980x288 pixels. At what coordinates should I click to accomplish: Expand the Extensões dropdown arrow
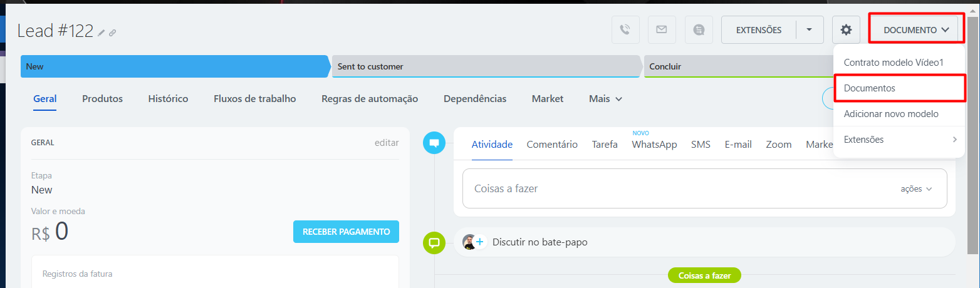point(810,29)
